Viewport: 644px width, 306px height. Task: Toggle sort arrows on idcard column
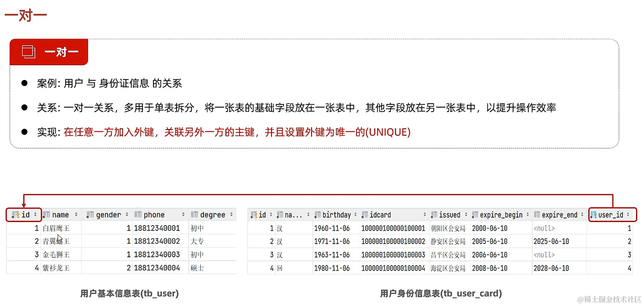pyautogui.click(x=425, y=215)
